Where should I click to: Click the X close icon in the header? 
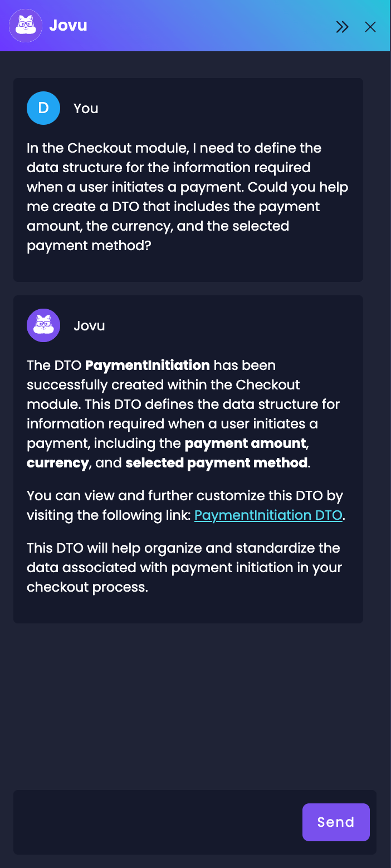[370, 26]
